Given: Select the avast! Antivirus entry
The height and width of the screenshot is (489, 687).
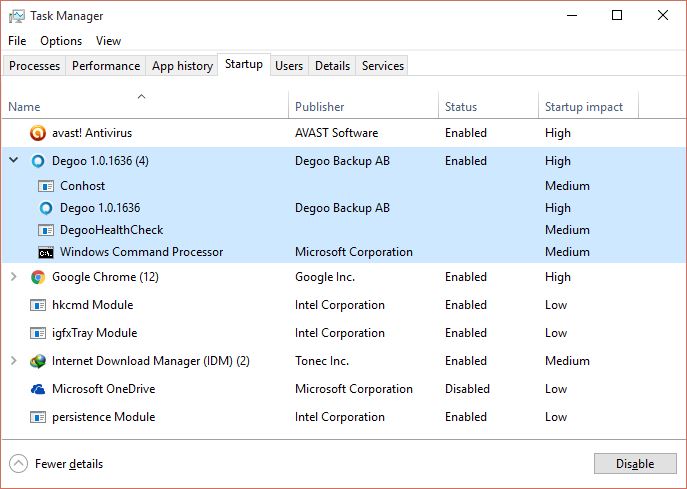Looking at the screenshot, I should (x=92, y=133).
